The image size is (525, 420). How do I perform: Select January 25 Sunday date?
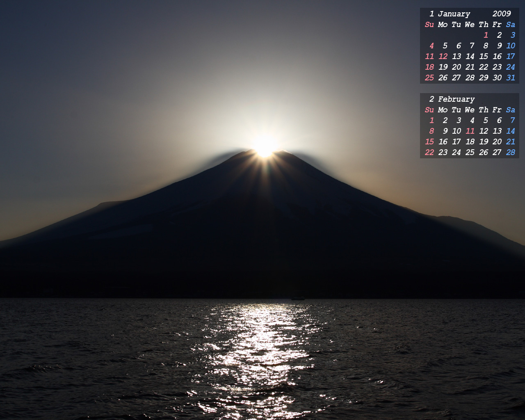429,78
